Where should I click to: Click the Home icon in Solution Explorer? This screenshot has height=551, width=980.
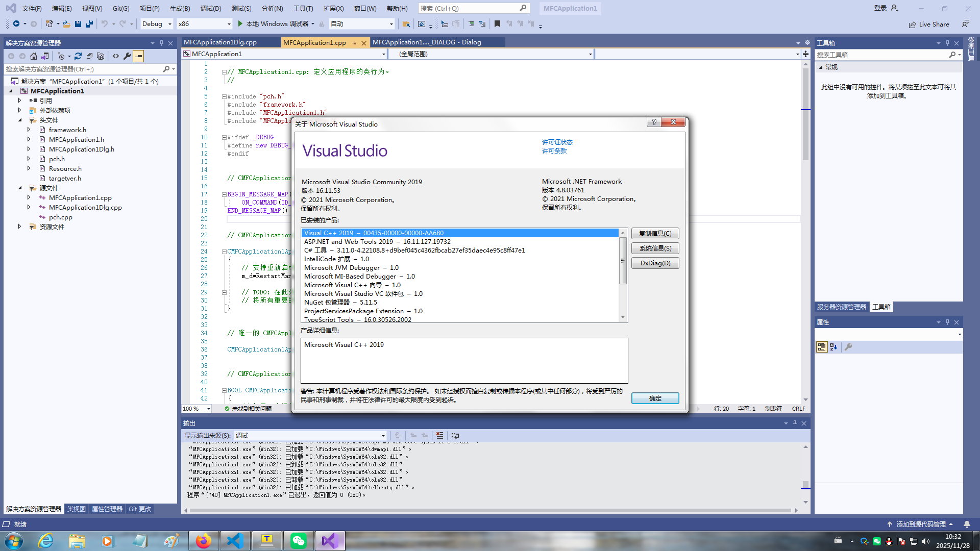coord(34,56)
